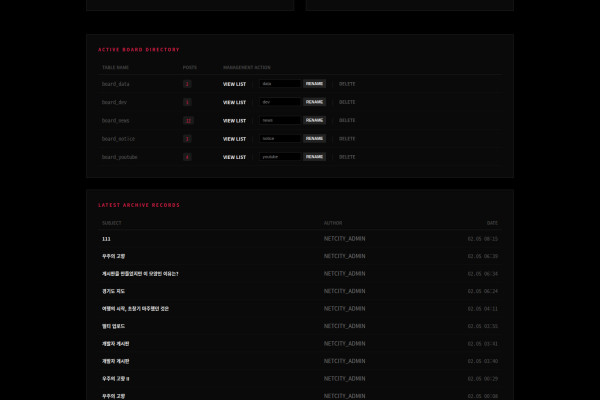Select the rename field containing 'youtube'
The height and width of the screenshot is (400, 600).
pos(279,157)
